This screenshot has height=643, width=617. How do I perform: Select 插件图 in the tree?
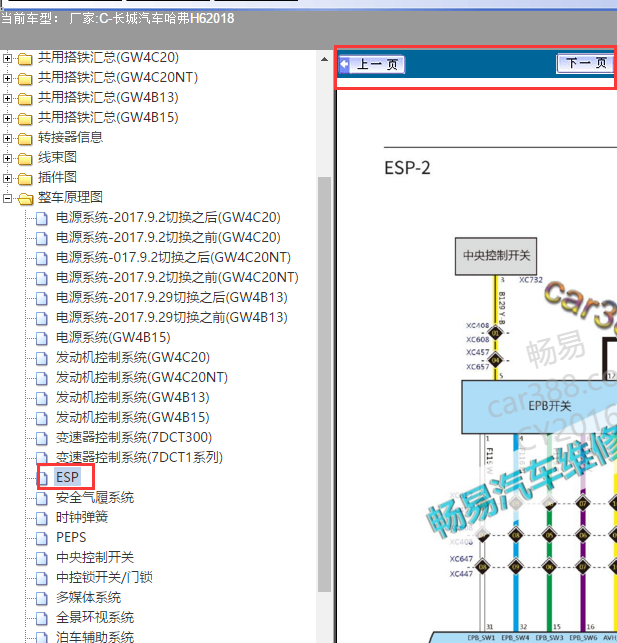[57, 178]
